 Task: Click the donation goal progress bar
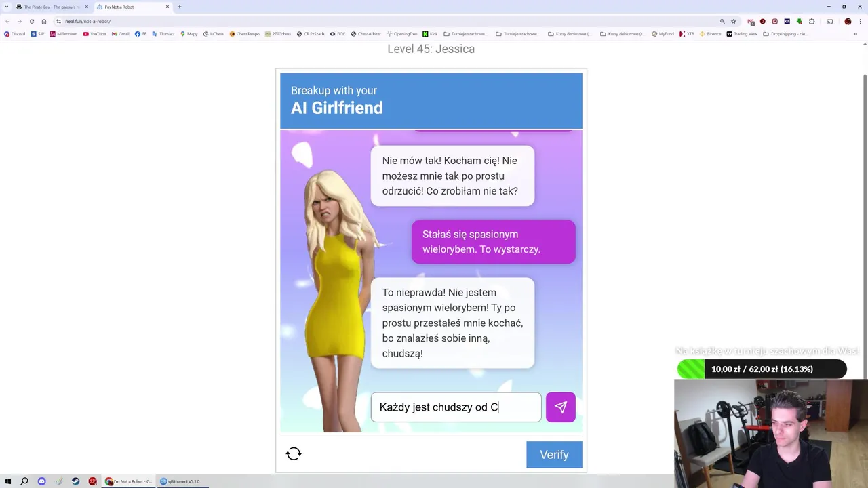click(762, 369)
